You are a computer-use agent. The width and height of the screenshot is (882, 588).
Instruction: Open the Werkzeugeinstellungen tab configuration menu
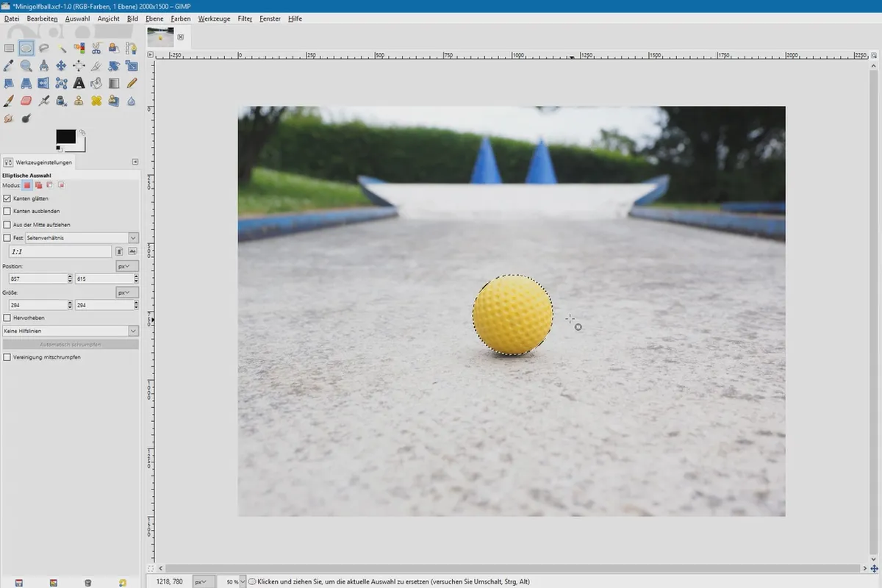135,162
